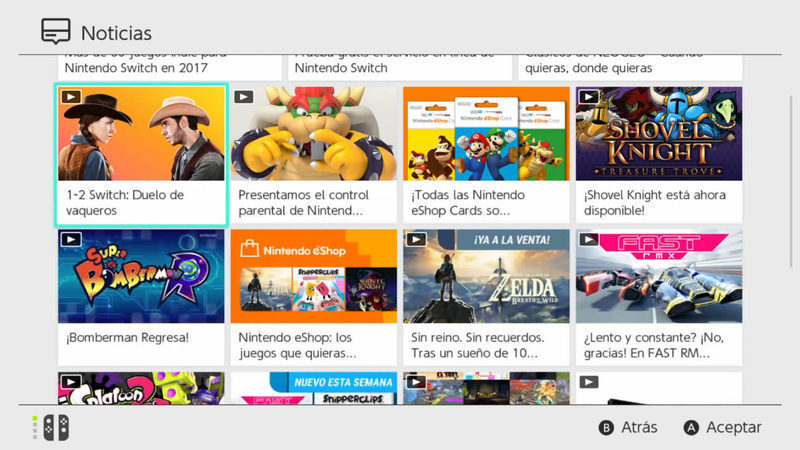This screenshot has width=800, height=450.
Task: Click the Aceptar accept label
Action: coord(733,427)
